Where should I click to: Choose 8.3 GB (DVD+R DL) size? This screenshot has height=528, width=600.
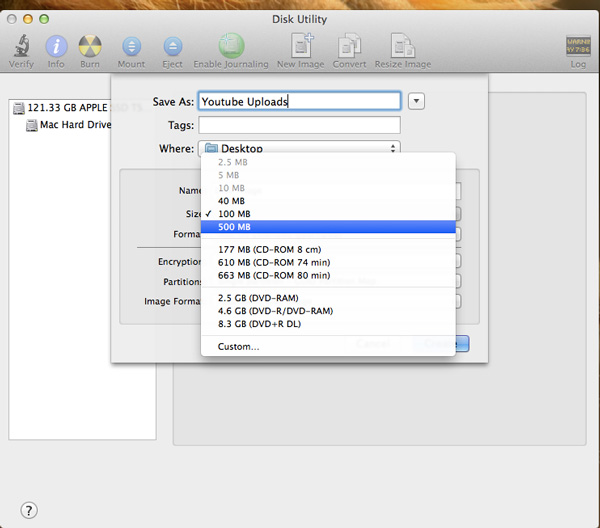(x=328, y=324)
